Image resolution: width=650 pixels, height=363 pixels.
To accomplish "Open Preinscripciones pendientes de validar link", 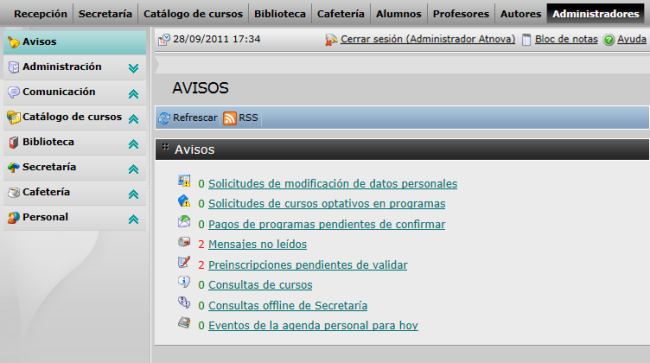I will (x=308, y=265).
